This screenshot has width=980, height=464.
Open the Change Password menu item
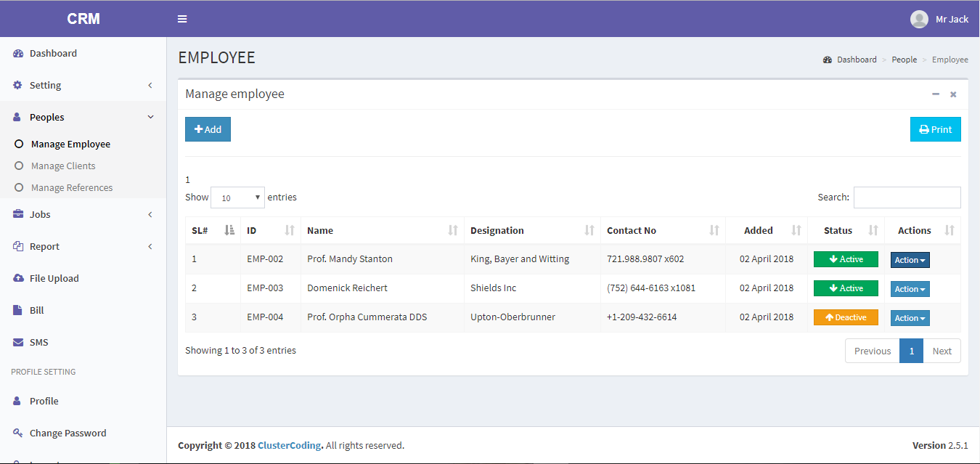(x=83, y=434)
